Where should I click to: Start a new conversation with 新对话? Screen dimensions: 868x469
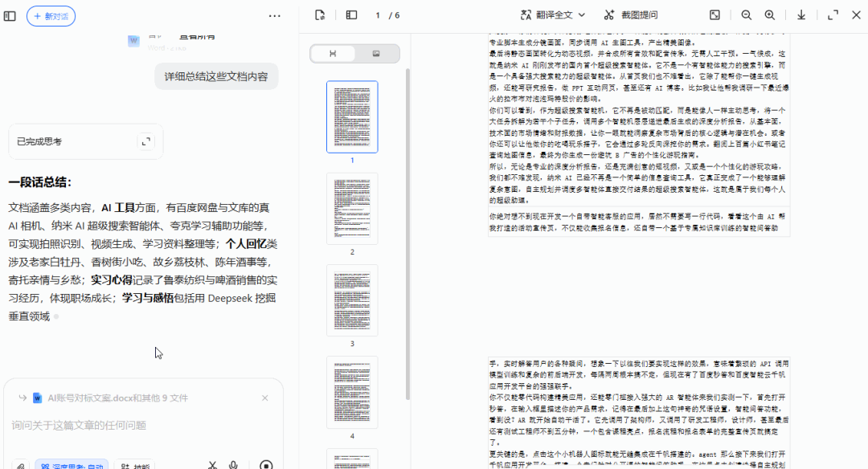click(51, 16)
